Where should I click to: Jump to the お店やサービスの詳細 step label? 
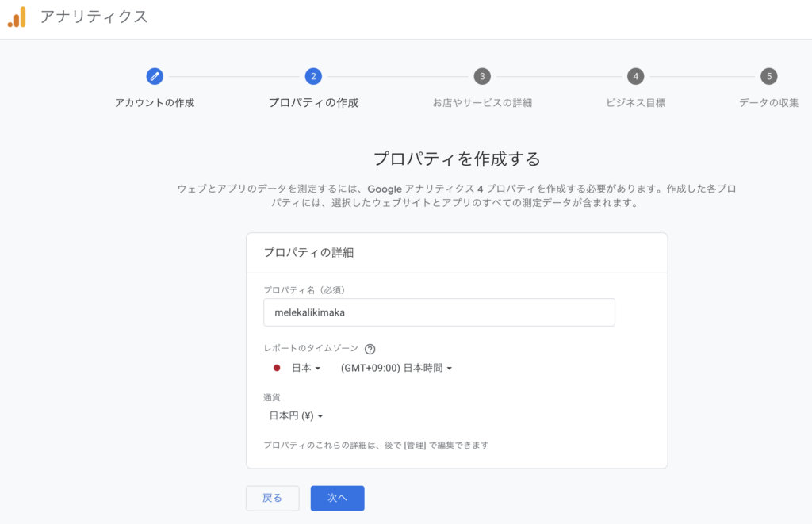[x=482, y=103]
